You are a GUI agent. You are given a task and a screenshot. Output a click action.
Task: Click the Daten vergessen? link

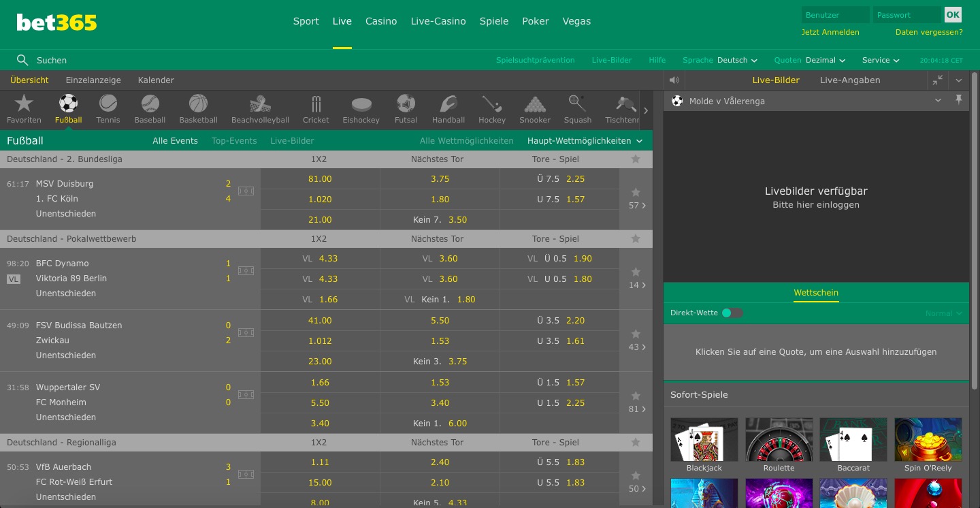point(929,32)
